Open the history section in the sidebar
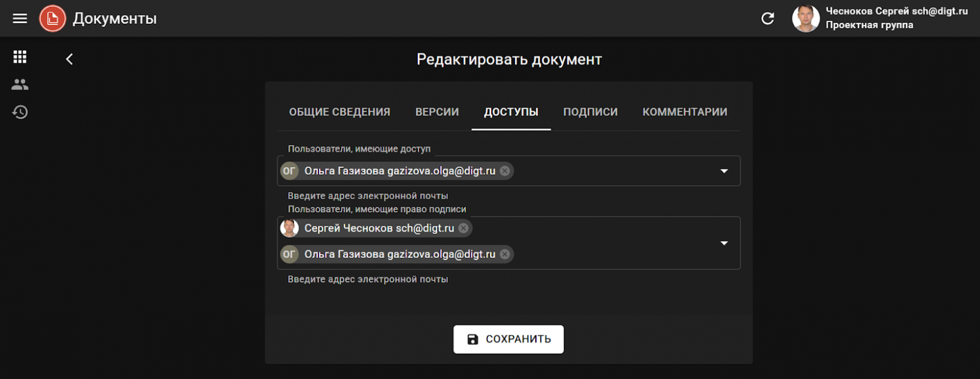Viewport: 980px width, 379px height. [19, 112]
